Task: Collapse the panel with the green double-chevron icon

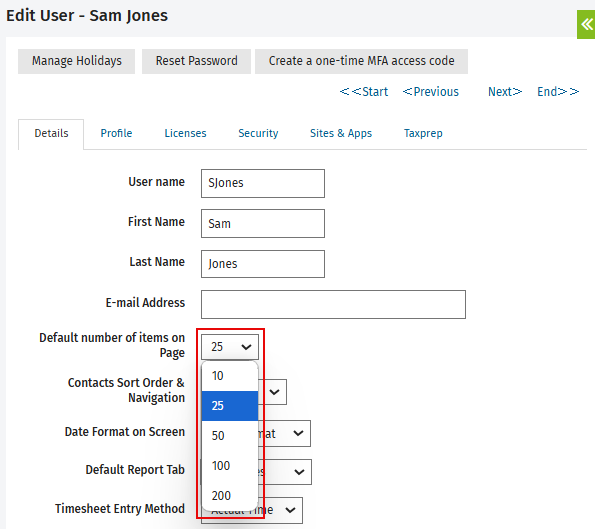Action: click(x=586, y=25)
